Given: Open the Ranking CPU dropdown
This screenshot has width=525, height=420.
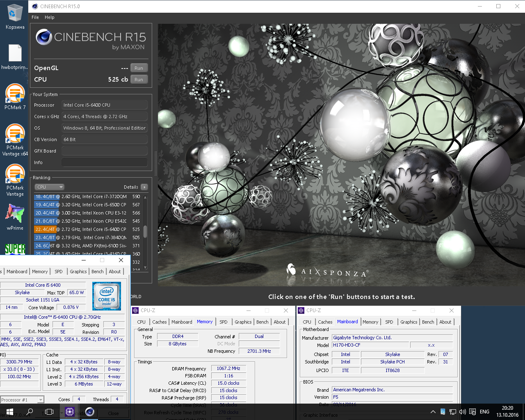Looking at the screenshot, I should [x=50, y=187].
